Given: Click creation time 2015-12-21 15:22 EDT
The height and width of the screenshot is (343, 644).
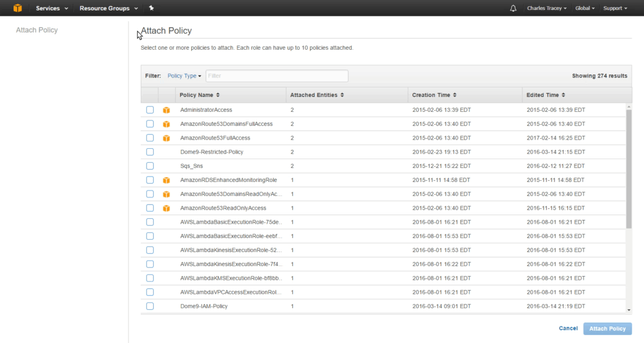Looking at the screenshot, I should point(442,166).
